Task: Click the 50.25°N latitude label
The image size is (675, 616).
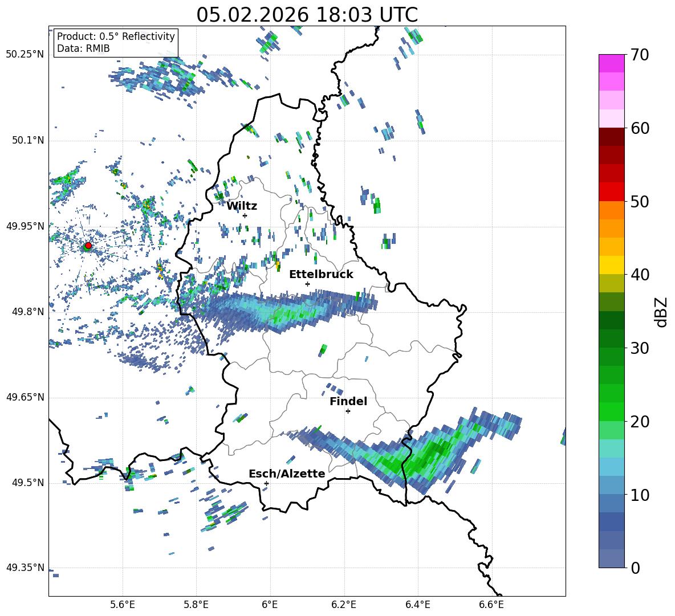Action: 25,55
